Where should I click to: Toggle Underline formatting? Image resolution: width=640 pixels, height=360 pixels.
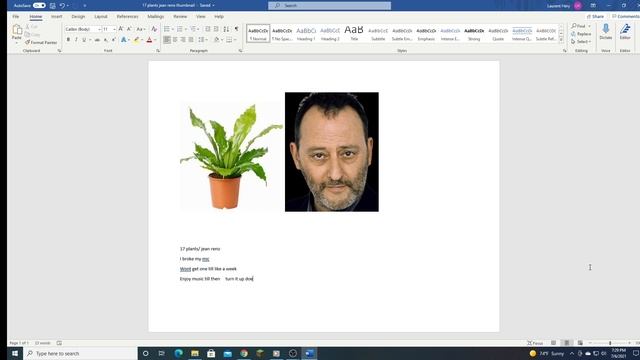[84, 40]
